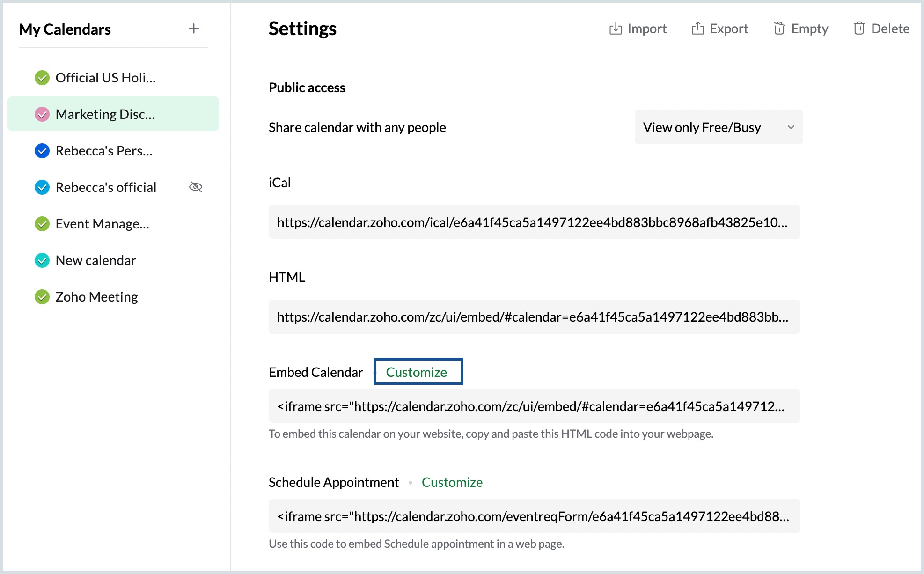924x574 pixels.
Task: Click the iCal URL field
Action: click(x=534, y=222)
